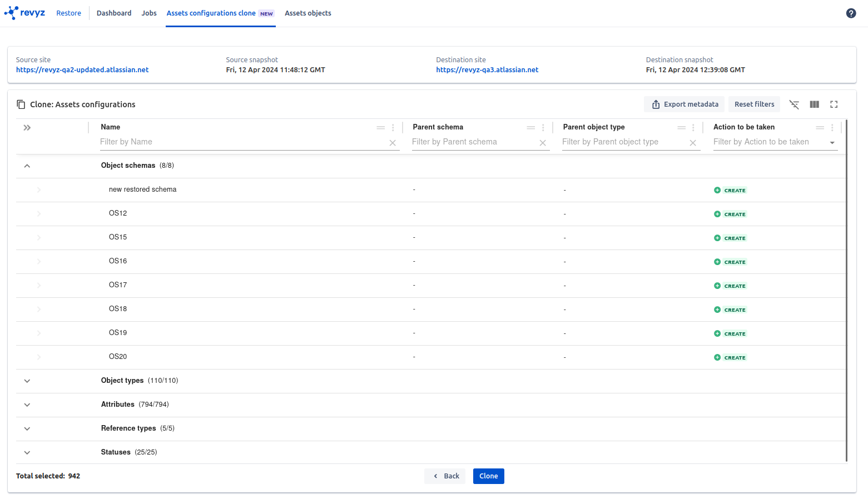Screen dimensions: 868x504
Task: Open Action to be taken column menu
Action: pyautogui.click(x=832, y=127)
